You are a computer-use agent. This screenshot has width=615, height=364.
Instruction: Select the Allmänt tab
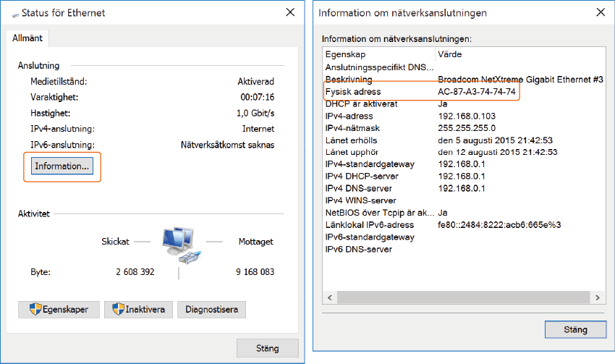(x=28, y=38)
